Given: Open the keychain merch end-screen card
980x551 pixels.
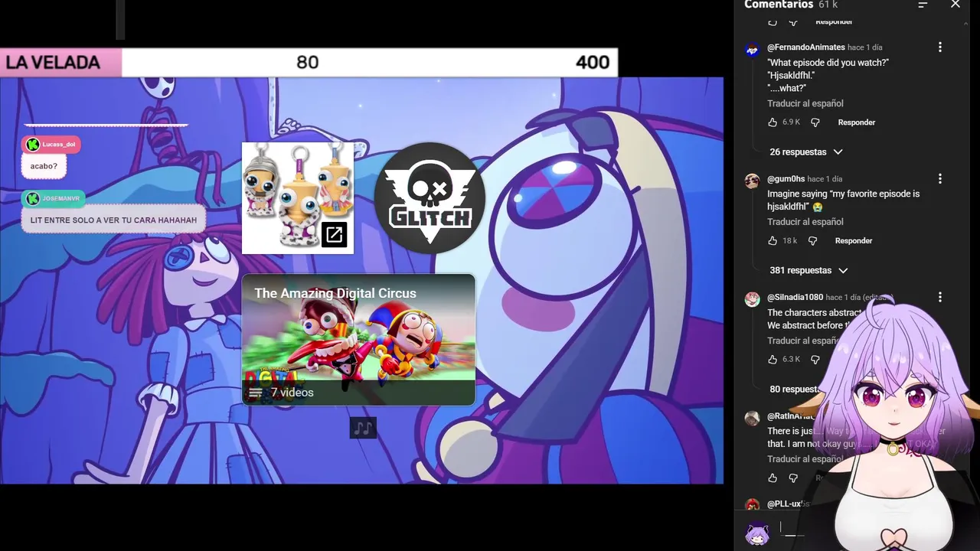Looking at the screenshot, I should pos(298,197).
